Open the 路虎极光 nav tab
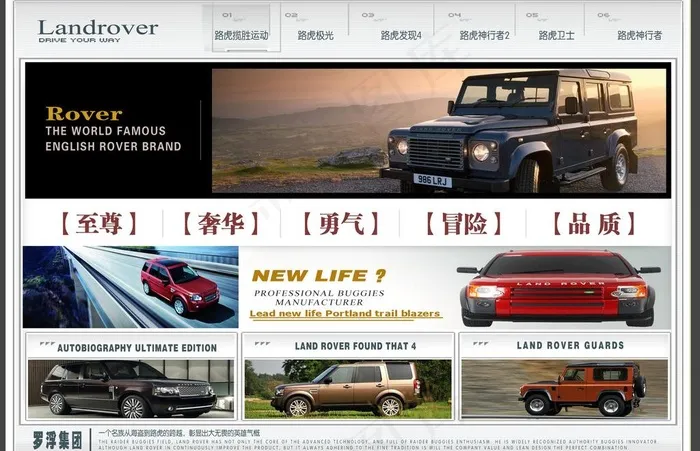The height and width of the screenshot is (451, 700). (316, 35)
